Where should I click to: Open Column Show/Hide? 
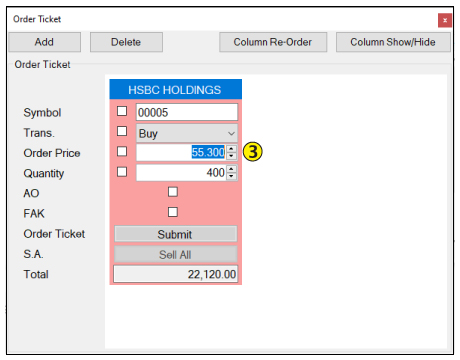[x=393, y=42]
